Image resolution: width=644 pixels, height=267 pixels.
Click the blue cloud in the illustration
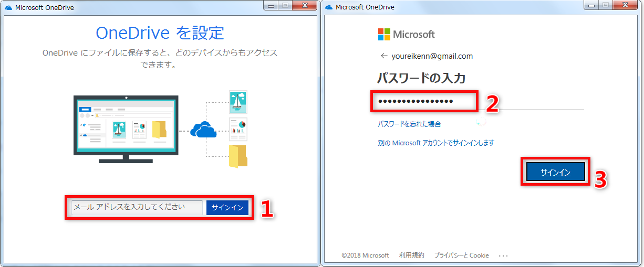(x=203, y=129)
